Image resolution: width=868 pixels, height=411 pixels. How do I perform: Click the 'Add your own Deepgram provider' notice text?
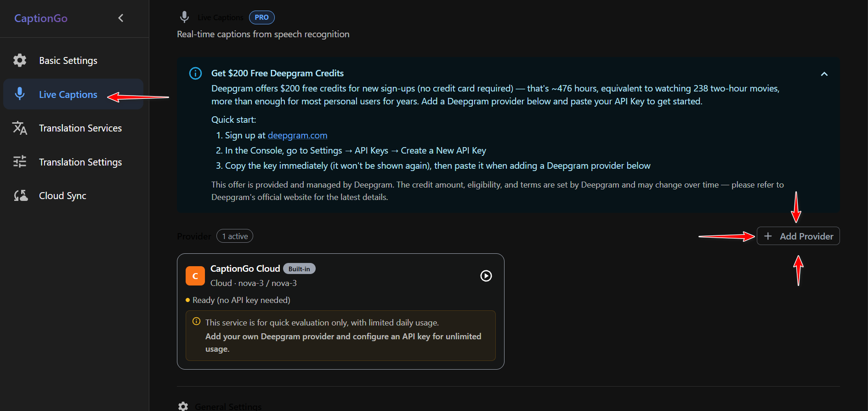[343, 342]
